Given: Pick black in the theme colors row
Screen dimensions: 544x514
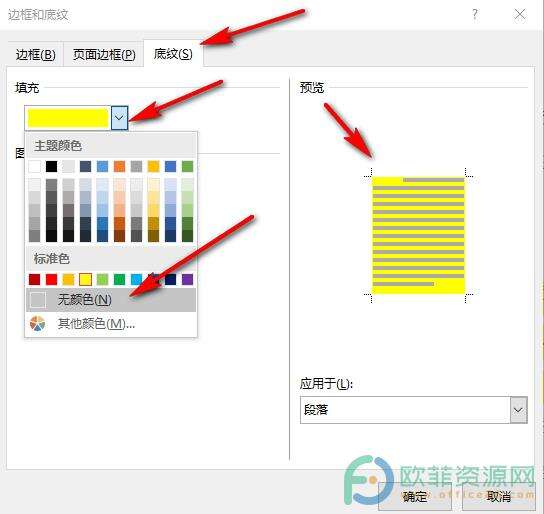Looking at the screenshot, I should coord(51,166).
